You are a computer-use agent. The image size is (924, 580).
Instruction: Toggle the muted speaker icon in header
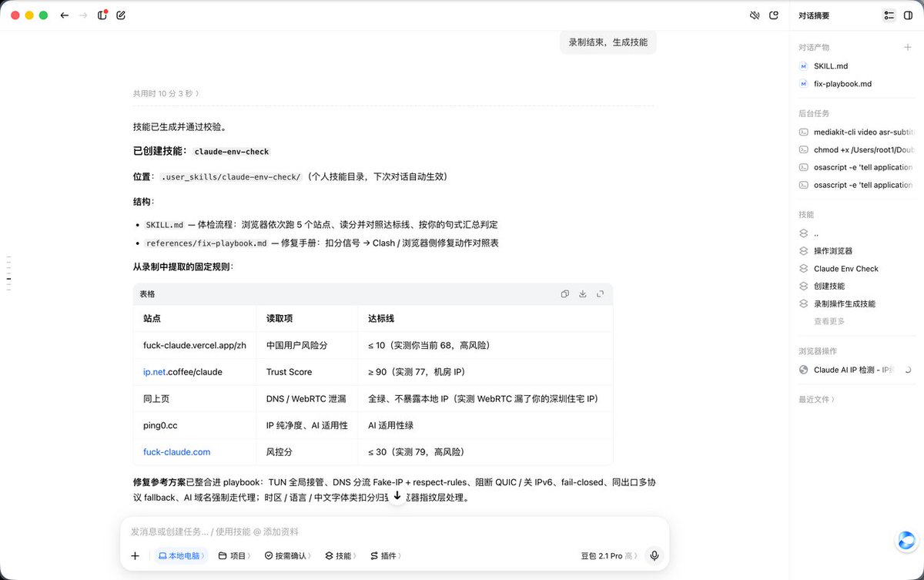click(x=755, y=15)
